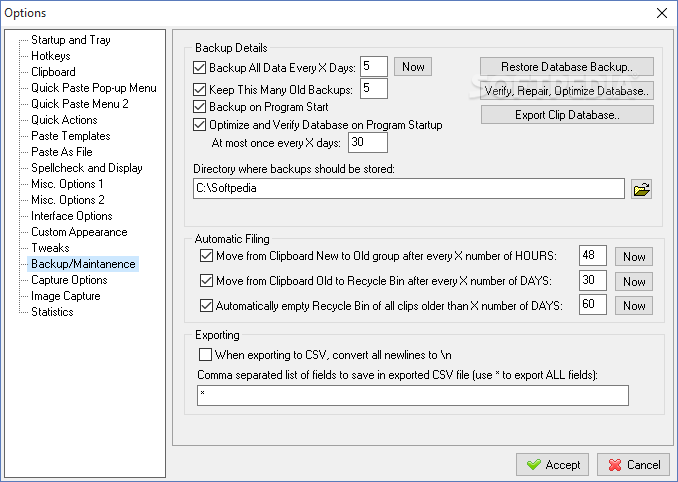
Task: Click Verify, Repair, Optimize Database button
Action: click(x=567, y=91)
